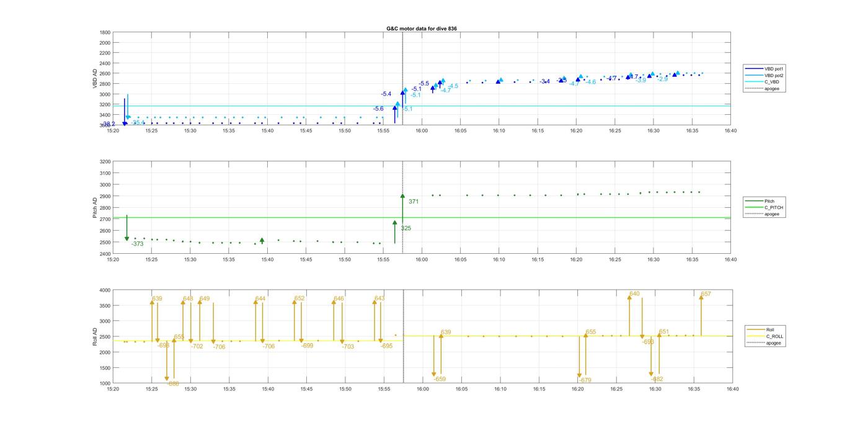The width and height of the screenshot is (868, 430).
Task: Click the '648' roll move label
Action: 188,298
